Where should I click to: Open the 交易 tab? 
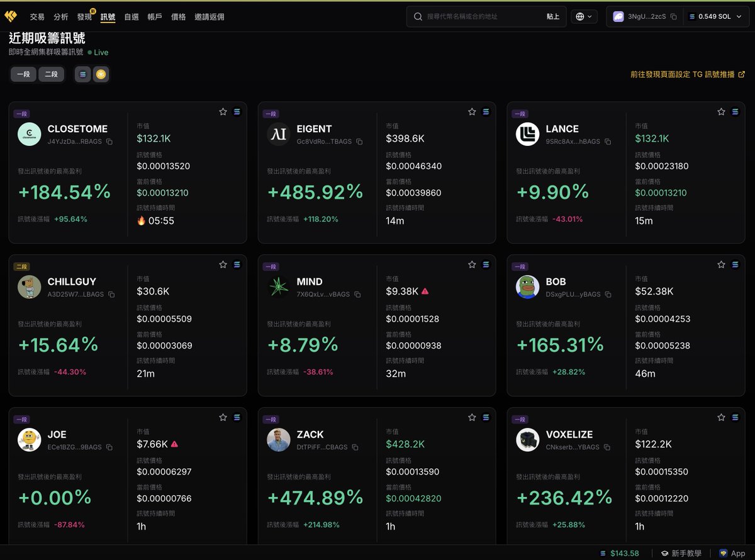[37, 17]
